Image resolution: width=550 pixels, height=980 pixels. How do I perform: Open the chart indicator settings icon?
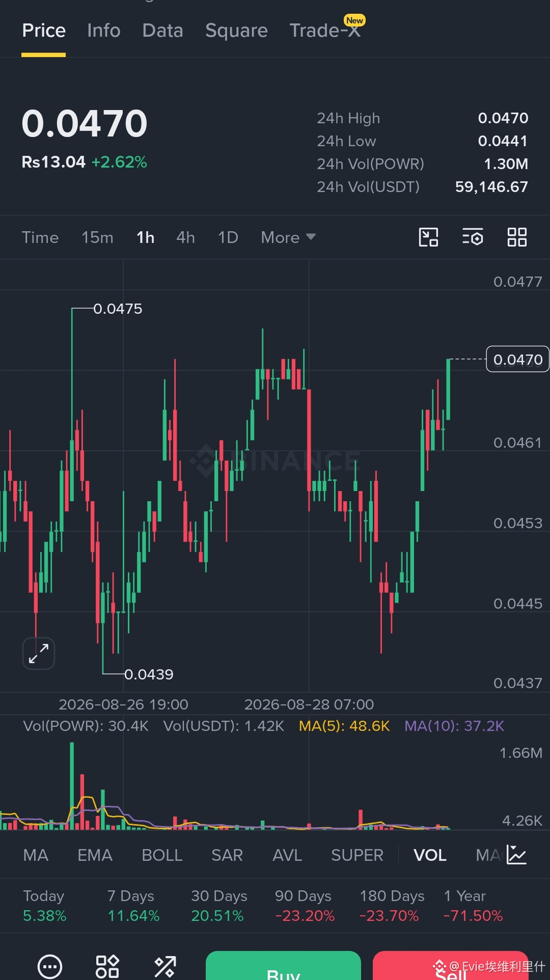pyautogui.click(x=473, y=237)
